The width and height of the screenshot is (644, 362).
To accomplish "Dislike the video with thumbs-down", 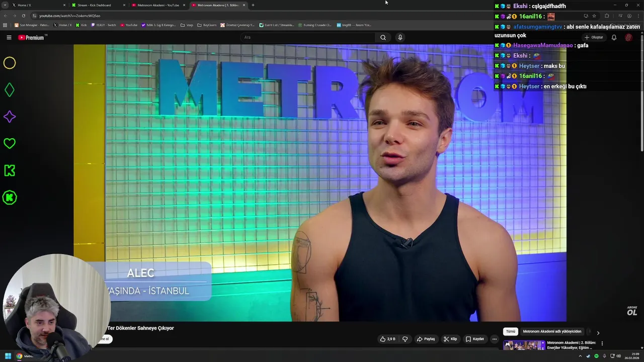I will pos(405,339).
